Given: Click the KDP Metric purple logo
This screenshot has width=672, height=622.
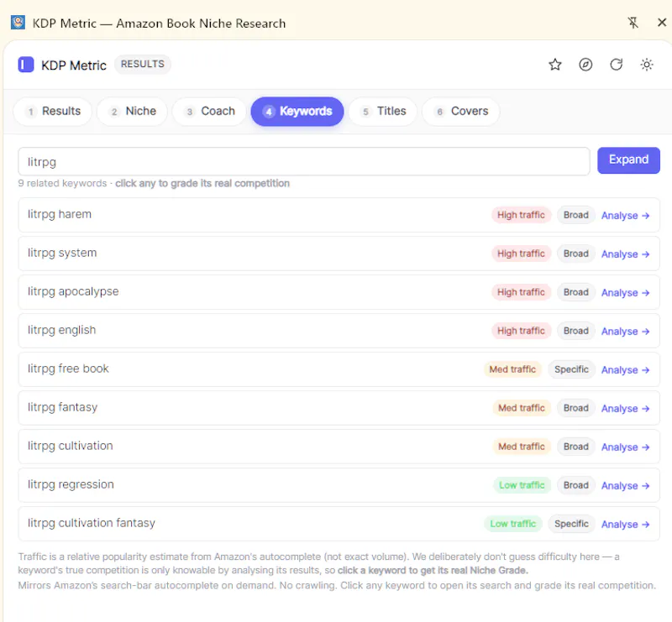Looking at the screenshot, I should pos(26,65).
